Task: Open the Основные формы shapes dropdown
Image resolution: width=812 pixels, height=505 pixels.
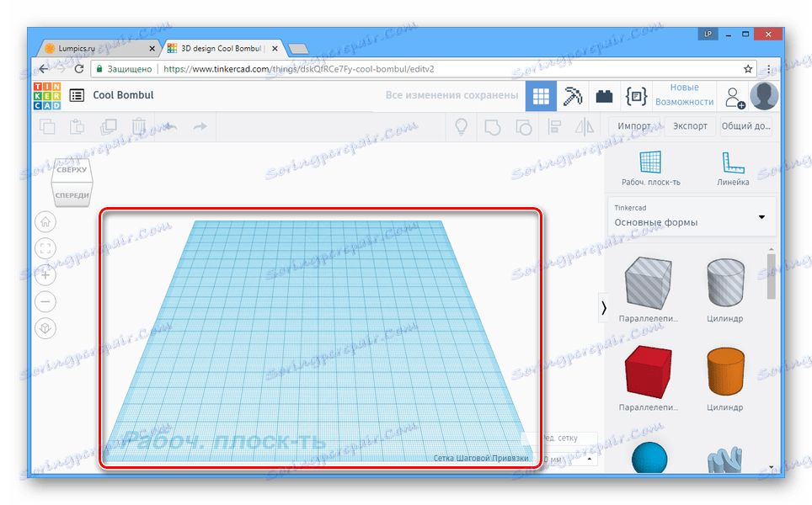Action: click(692, 216)
